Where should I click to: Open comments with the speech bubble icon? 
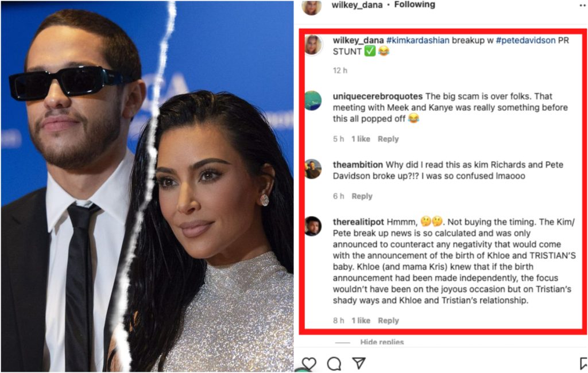[x=334, y=364]
